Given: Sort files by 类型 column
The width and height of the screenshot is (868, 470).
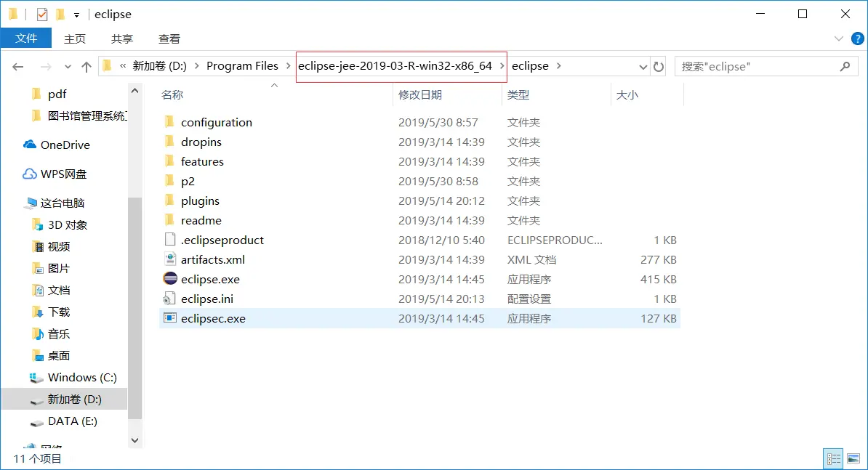Looking at the screenshot, I should pos(518,94).
